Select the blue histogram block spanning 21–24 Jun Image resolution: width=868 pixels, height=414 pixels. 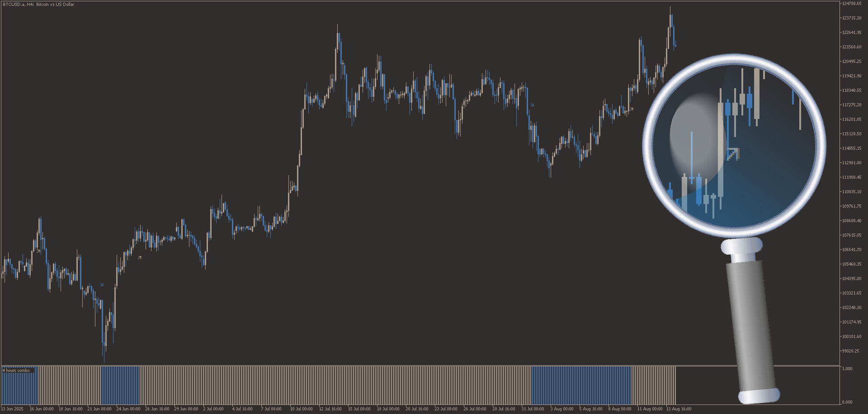120,385
